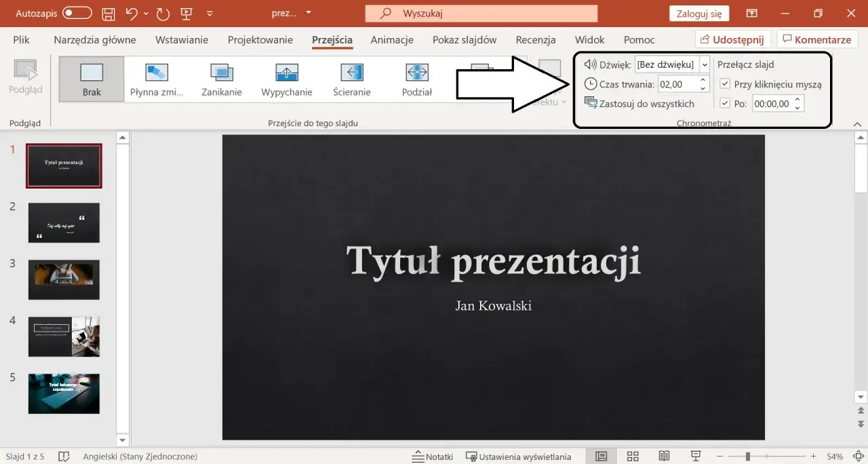
Task: Open the Recenzja ribbon tab
Action: pos(535,39)
